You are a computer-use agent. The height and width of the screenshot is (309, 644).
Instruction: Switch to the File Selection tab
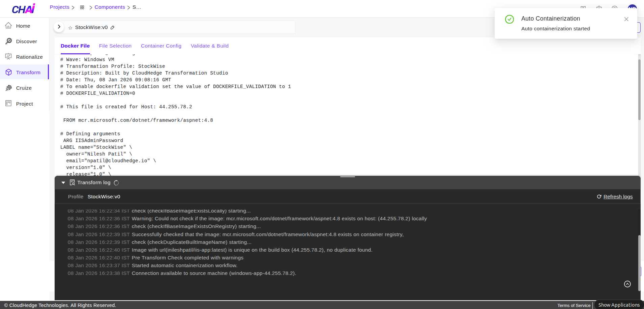[115, 46]
